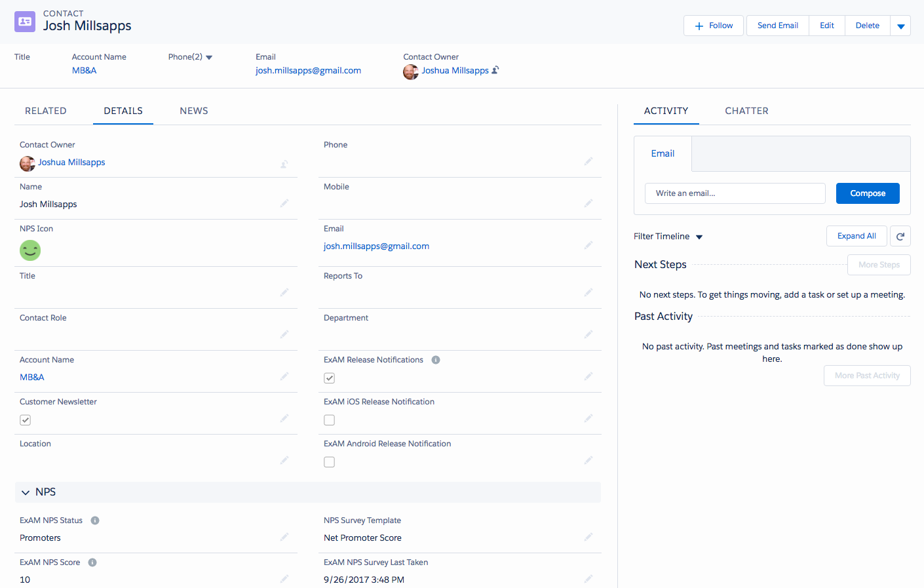The height and width of the screenshot is (588, 924).
Task: Edit Mobile field with pencil icon
Action: click(588, 203)
